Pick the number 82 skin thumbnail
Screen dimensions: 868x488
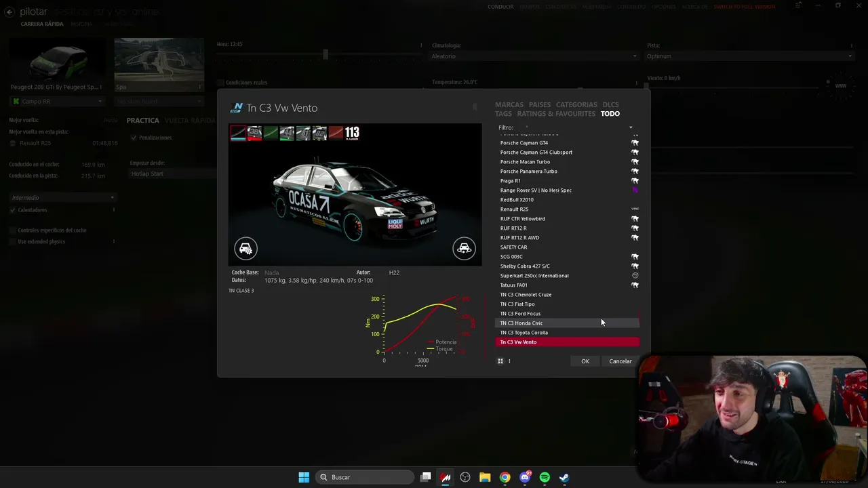coord(319,133)
